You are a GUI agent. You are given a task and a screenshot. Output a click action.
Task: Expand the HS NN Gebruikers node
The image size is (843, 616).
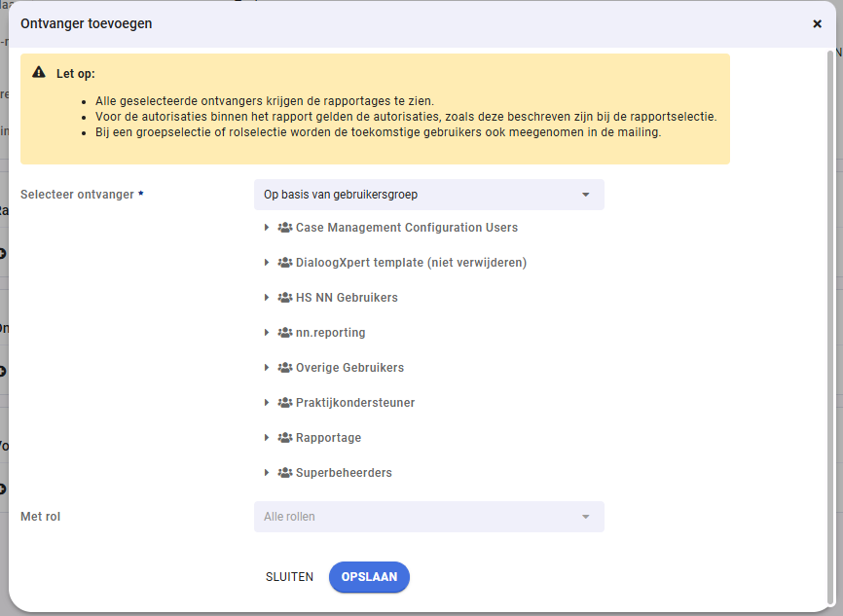click(267, 298)
